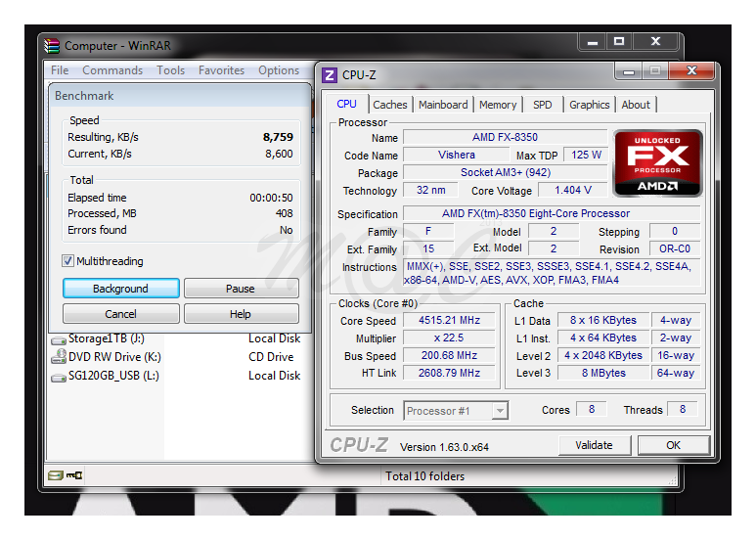Click the 64-way Level 3 associativity value

676,373
